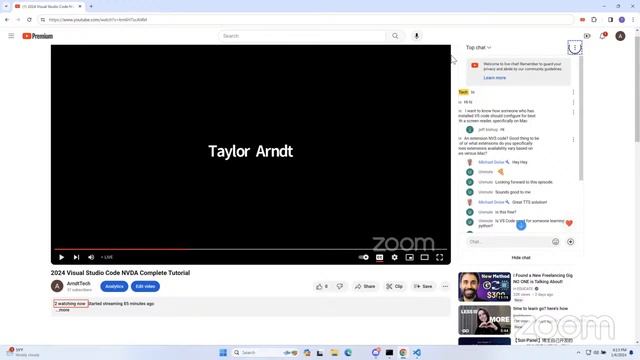
Task: Open options for 'An extension' chat message
Action: pos(573,140)
